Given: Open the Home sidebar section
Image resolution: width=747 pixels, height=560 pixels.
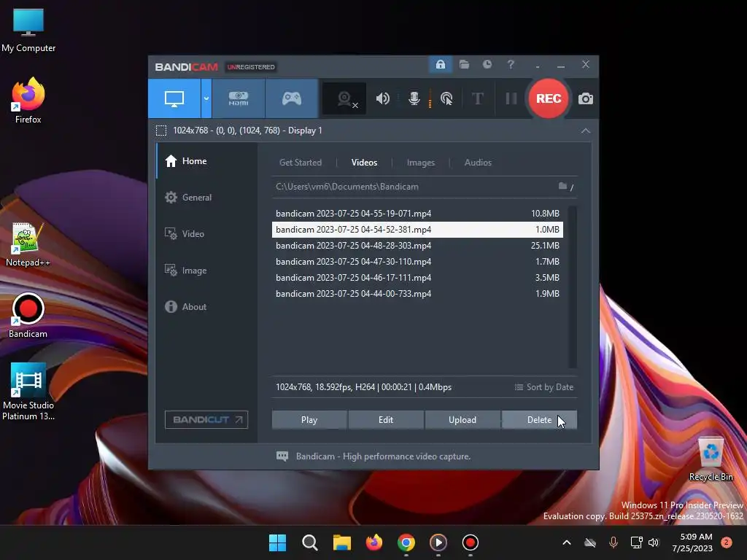Looking at the screenshot, I should coord(206,161).
